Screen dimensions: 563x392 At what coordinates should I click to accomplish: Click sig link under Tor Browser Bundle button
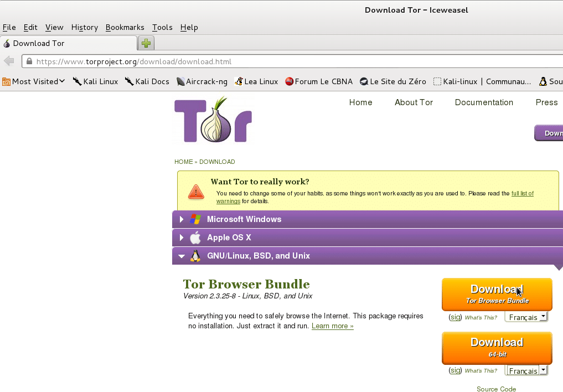click(x=455, y=317)
